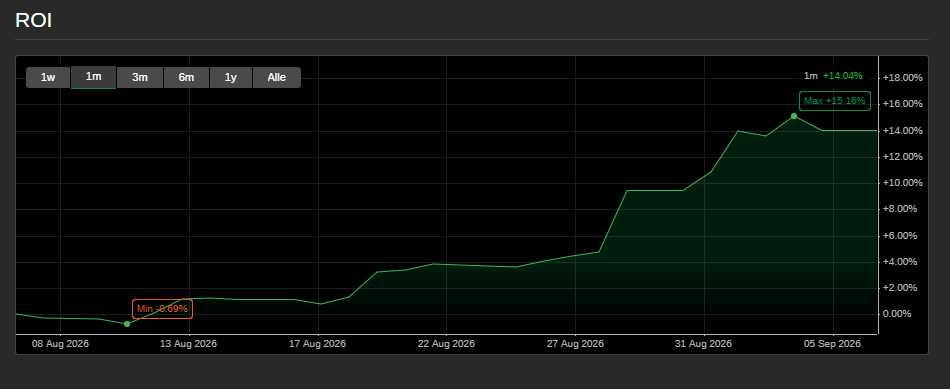Click the +18.00% y-axis label
The image size is (950, 389).
point(903,78)
